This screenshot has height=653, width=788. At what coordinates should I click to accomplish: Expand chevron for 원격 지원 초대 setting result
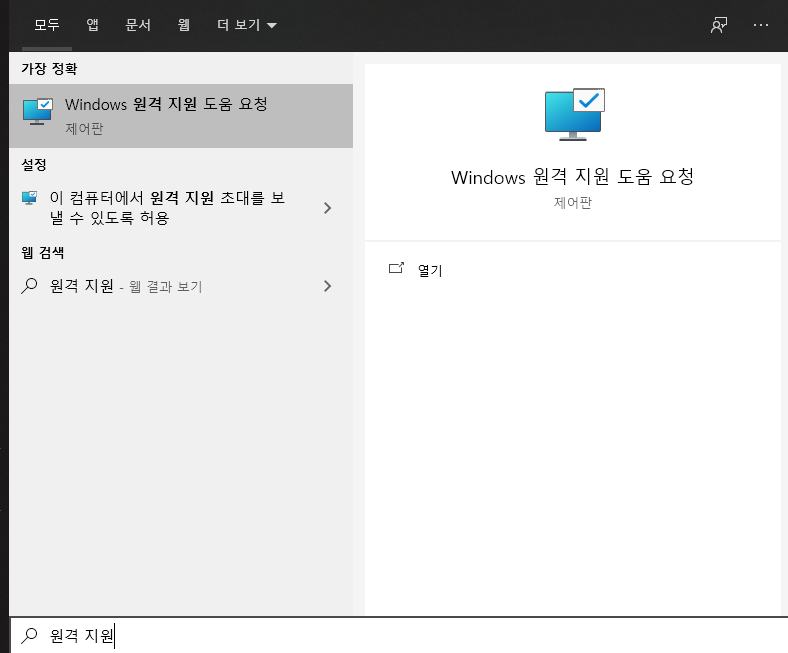(328, 208)
